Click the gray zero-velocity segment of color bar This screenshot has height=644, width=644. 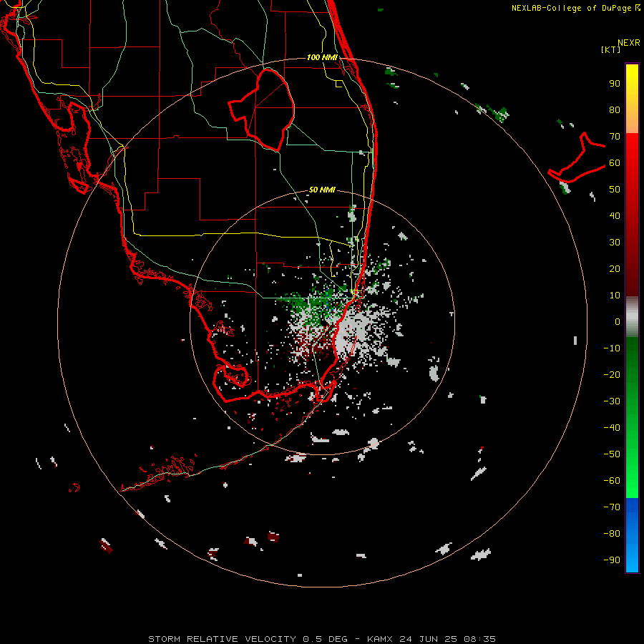coord(632,316)
